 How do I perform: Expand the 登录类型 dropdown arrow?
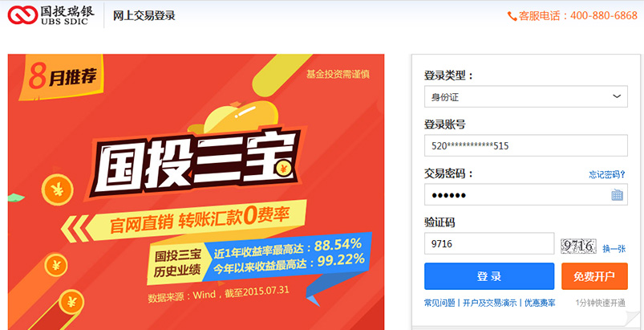pyautogui.click(x=617, y=96)
